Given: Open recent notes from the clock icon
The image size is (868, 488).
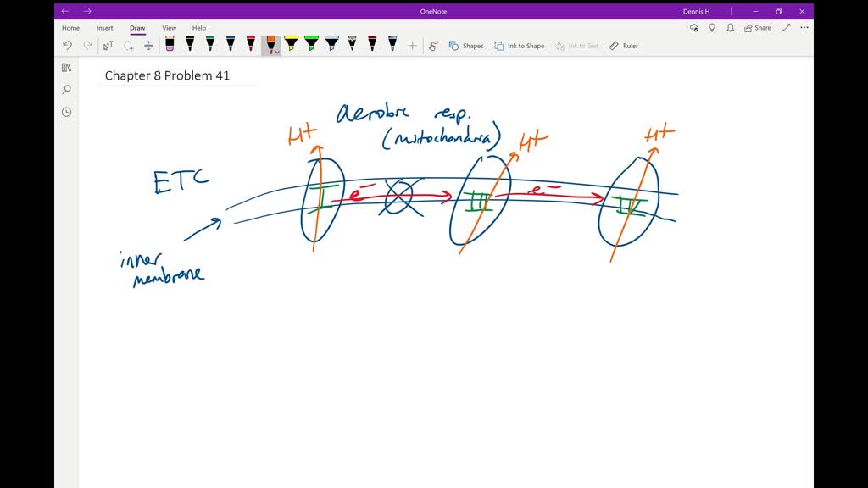Looking at the screenshot, I should [x=66, y=112].
